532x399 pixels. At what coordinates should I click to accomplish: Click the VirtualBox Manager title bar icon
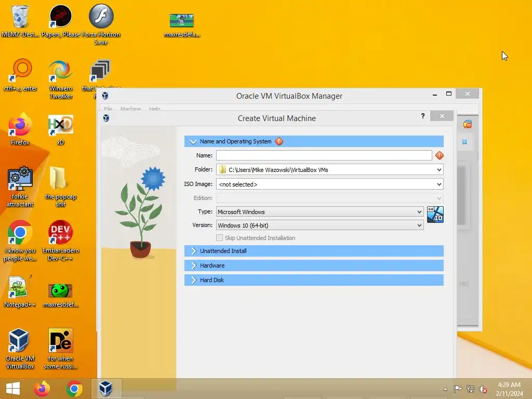(105, 96)
